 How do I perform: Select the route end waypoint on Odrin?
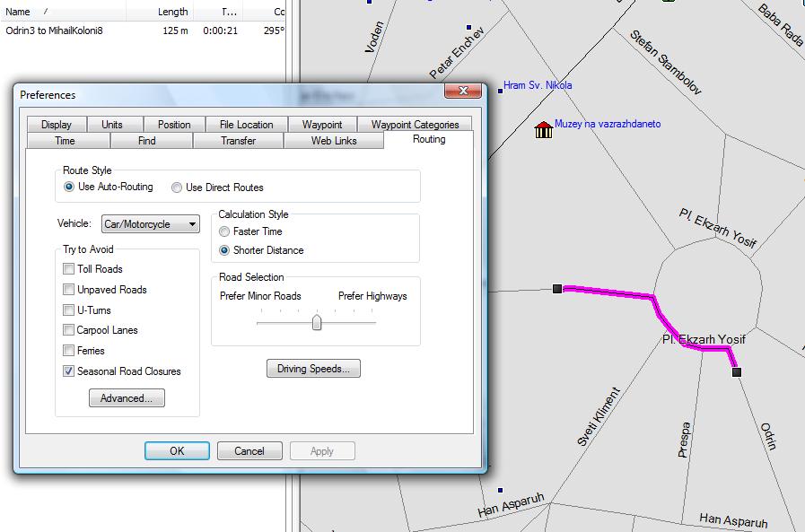pyautogui.click(x=737, y=371)
